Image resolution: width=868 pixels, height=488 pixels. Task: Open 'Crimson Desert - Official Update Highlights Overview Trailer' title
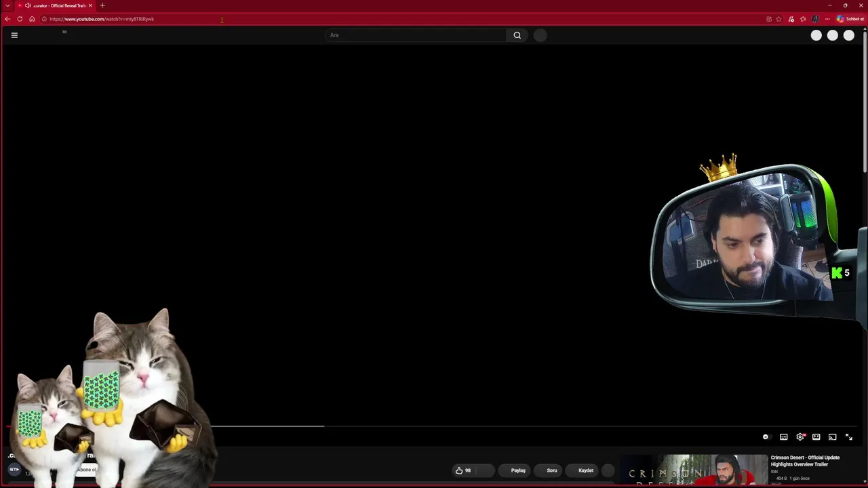tap(805, 461)
